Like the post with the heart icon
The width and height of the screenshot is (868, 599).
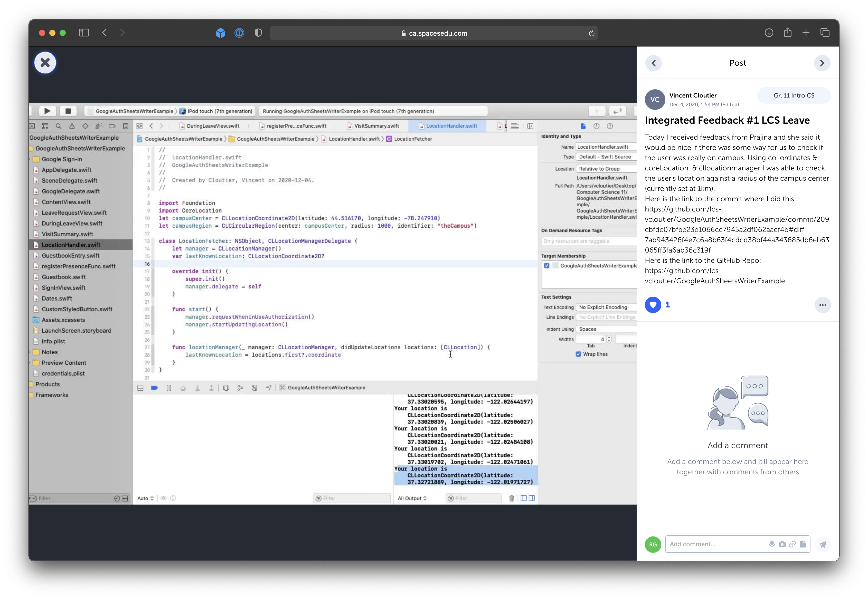653,305
